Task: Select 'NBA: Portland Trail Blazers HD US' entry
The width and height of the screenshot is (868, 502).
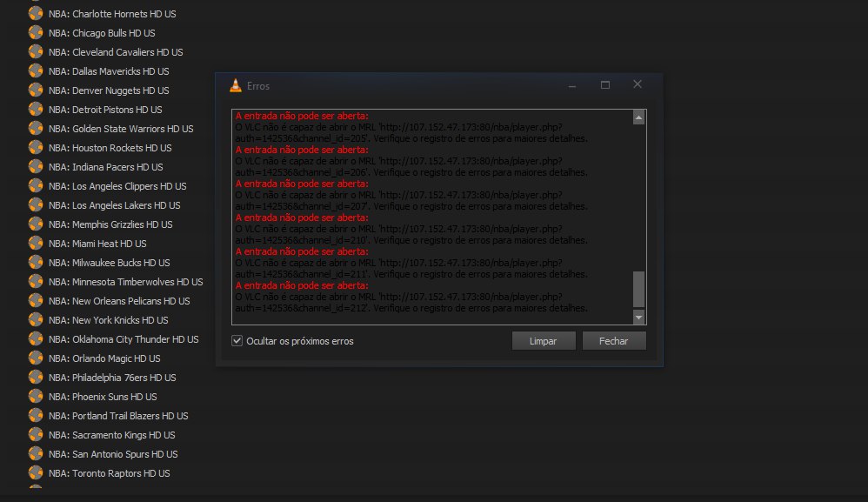Action: 118,416
